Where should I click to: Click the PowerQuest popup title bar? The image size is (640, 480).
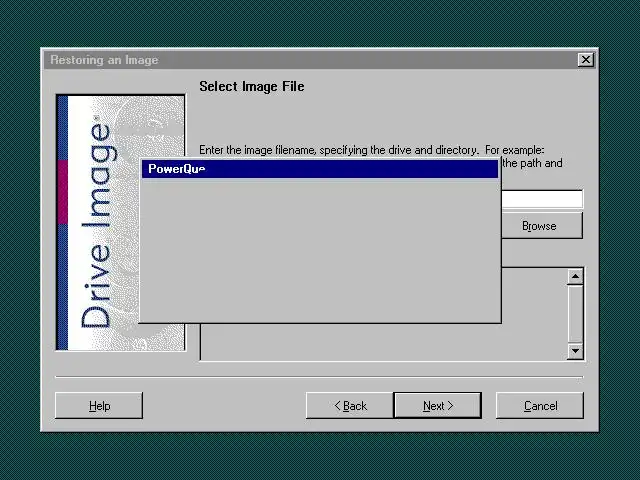pyautogui.click(x=320, y=169)
